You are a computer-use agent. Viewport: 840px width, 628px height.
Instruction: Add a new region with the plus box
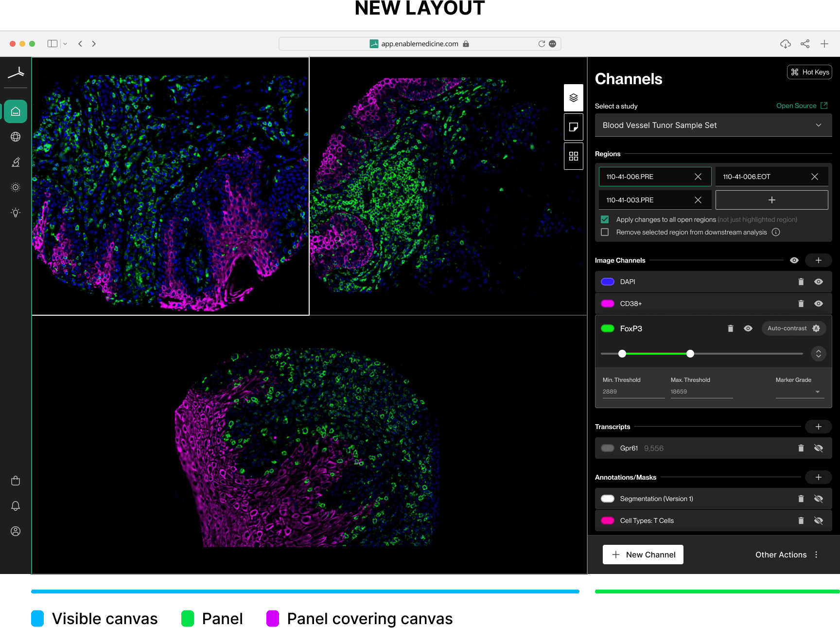(x=771, y=200)
